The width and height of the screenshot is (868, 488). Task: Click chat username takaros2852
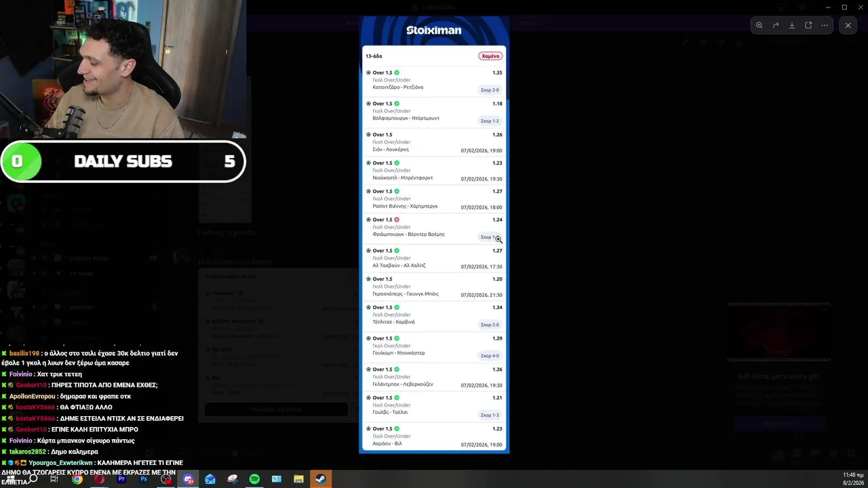point(28,452)
